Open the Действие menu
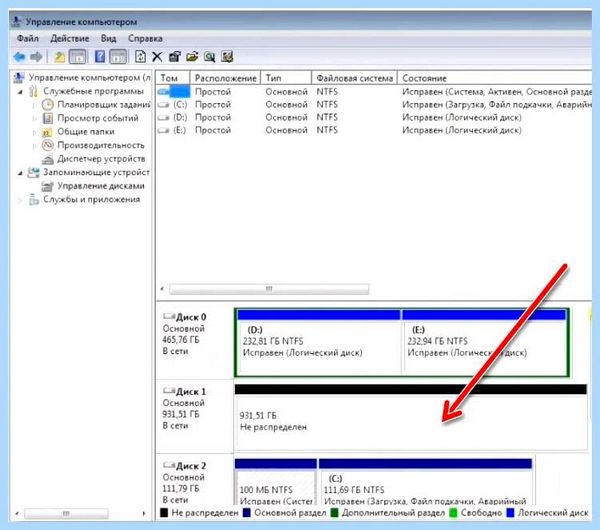600x530 pixels. [x=70, y=39]
